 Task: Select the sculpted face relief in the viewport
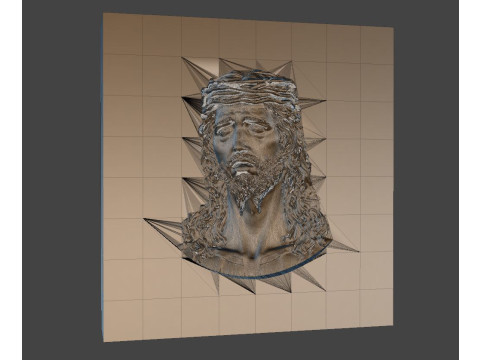pos(257,173)
